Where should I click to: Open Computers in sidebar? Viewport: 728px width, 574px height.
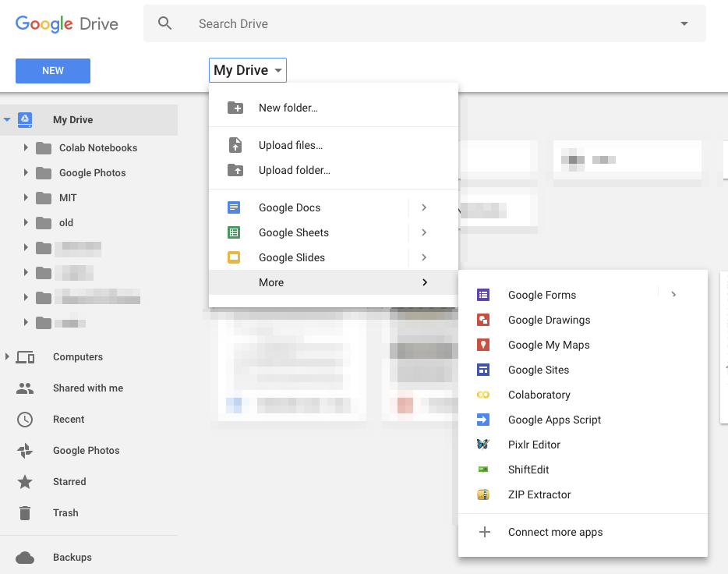click(x=78, y=357)
